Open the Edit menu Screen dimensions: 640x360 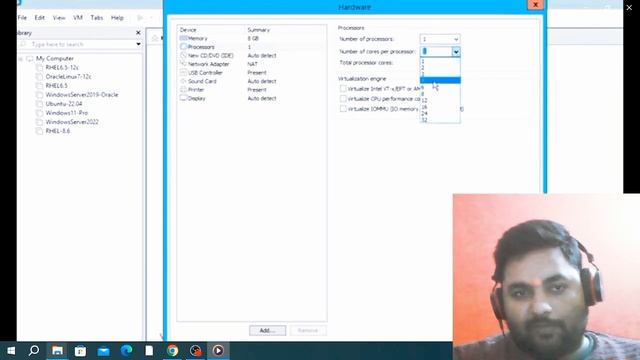point(40,18)
